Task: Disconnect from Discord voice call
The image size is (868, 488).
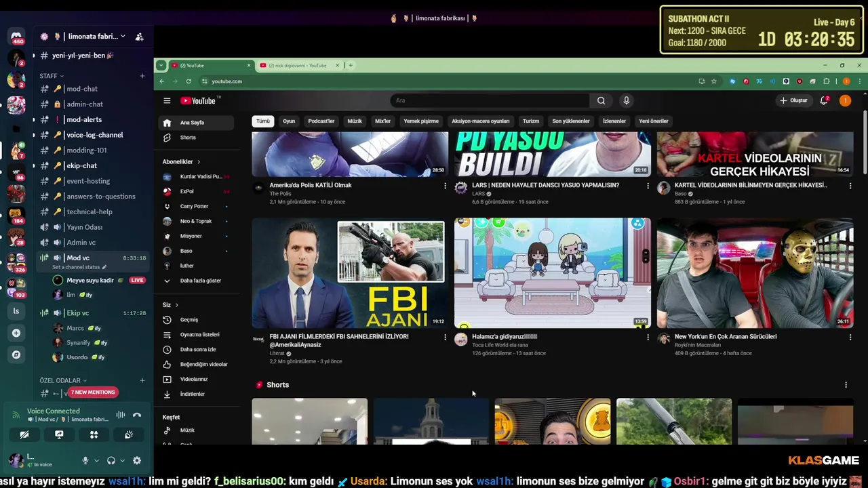Action: [137, 415]
